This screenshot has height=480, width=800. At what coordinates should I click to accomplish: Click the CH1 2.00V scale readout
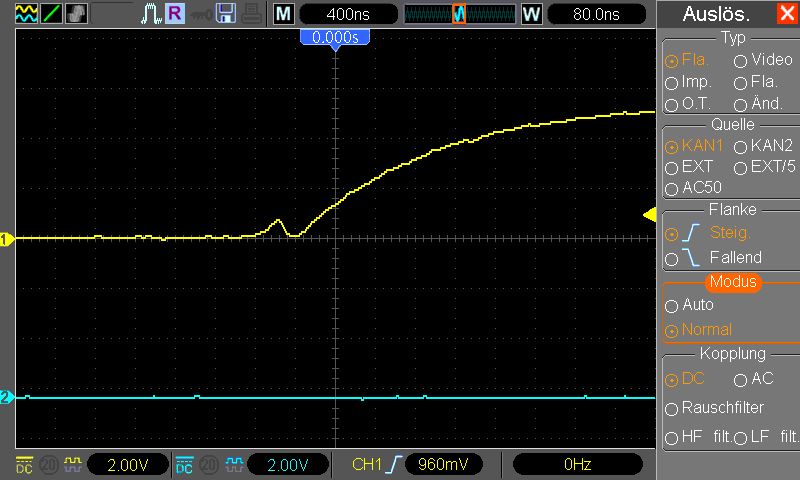128,465
